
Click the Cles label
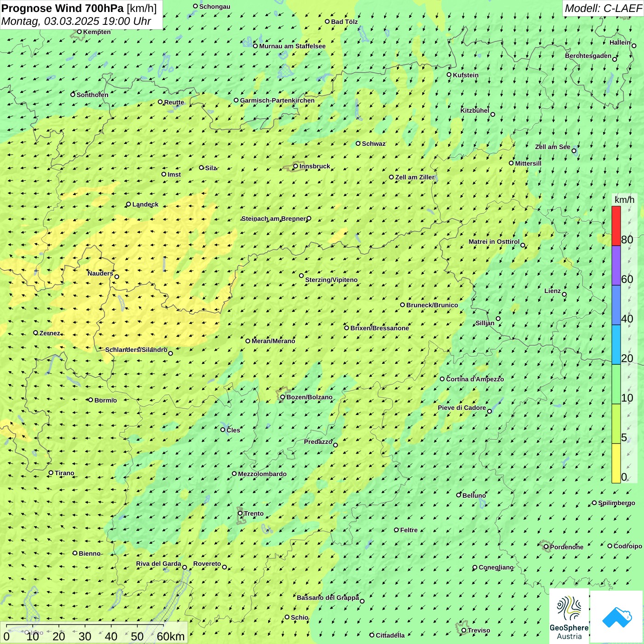point(233,430)
